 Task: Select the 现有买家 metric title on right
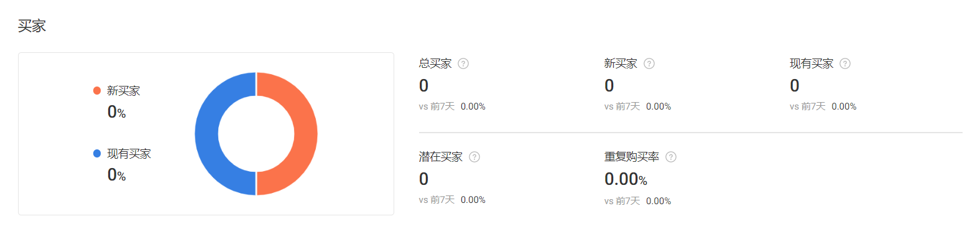811,63
